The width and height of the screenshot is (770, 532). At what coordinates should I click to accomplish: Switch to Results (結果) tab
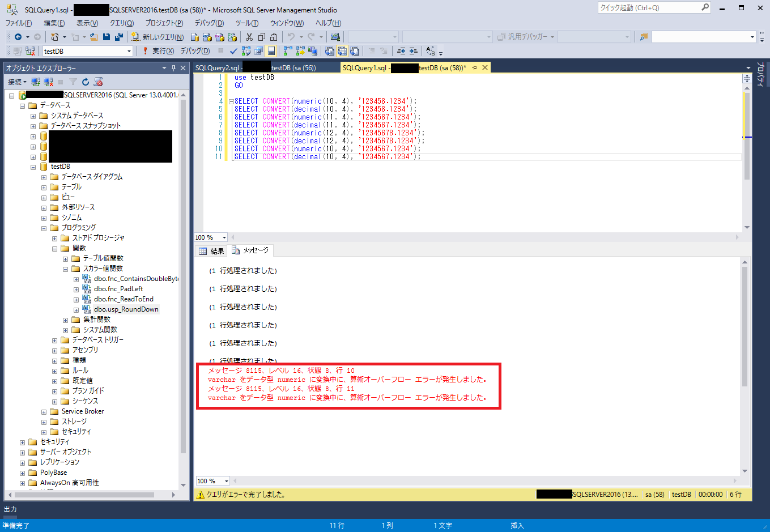pos(212,251)
